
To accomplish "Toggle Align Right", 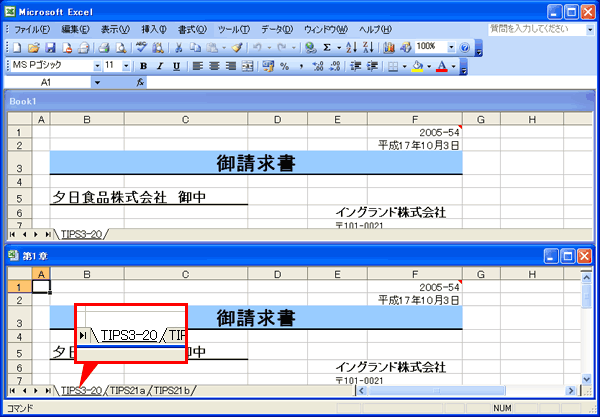I will click(x=231, y=66).
